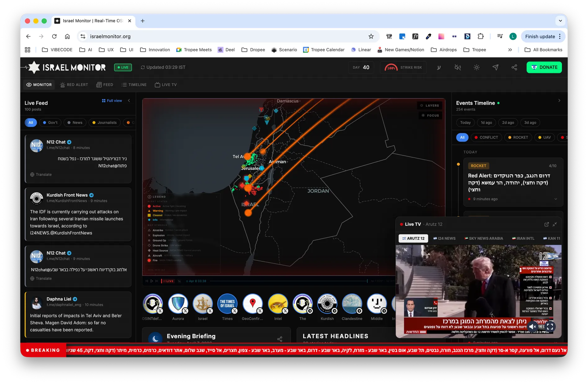Select the Sky News Arabia channel
Image resolution: width=588 pixels, height=384 pixels.
(484, 239)
